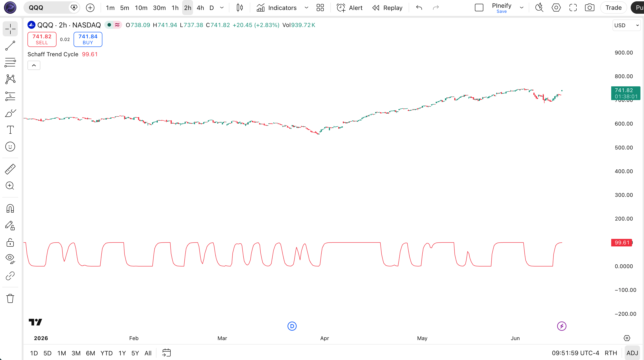The image size is (644, 360).
Task: Select the 1m timeframe
Action: pyautogui.click(x=110, y=8)
